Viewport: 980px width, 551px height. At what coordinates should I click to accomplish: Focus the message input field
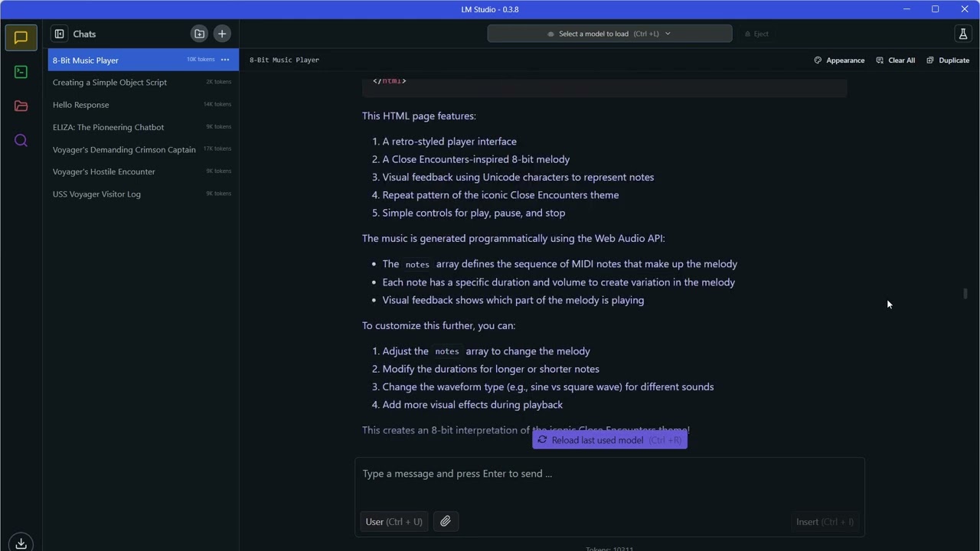click(x=609, y=474)
